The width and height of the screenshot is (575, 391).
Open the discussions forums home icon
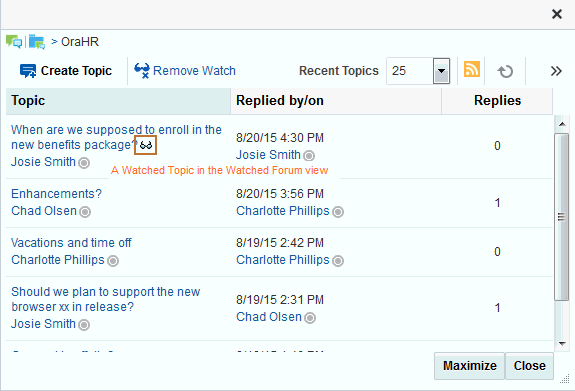14,42
